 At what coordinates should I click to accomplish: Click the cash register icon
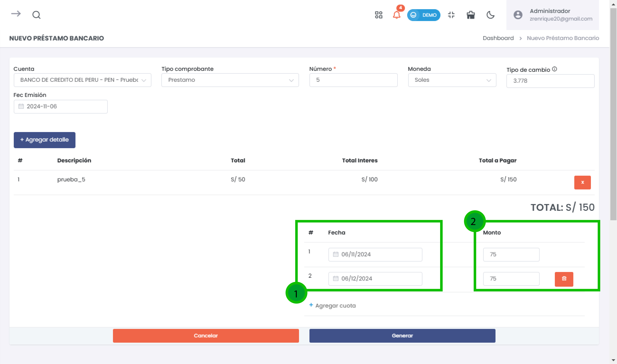click(471, 15)
